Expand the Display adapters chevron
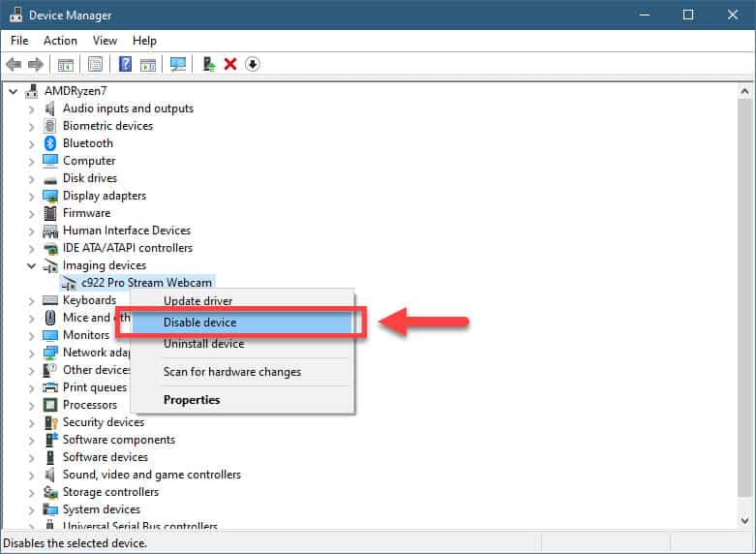Image resolution: width=756 pixels, height=554 pixels. (x=31, y=197)
